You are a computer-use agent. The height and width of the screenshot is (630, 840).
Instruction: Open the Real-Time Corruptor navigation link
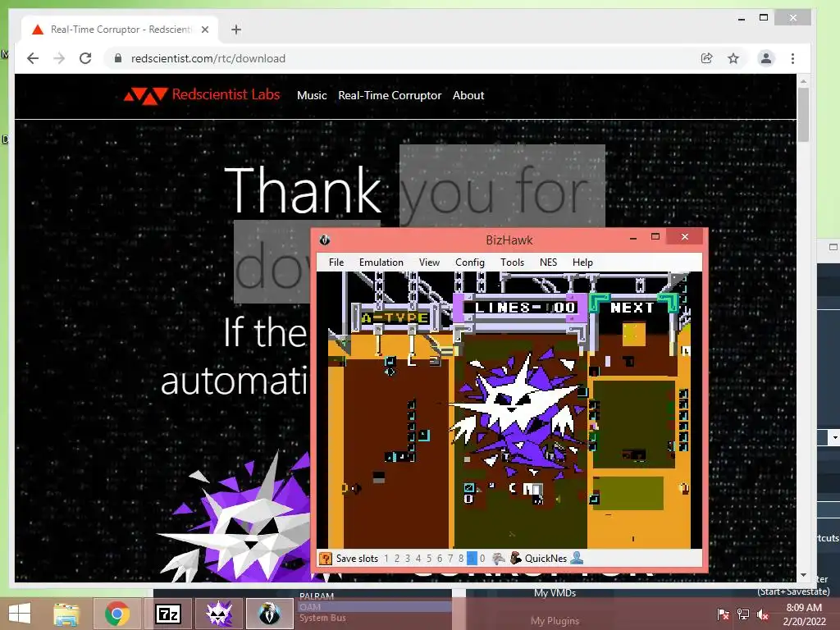(390, 95)
